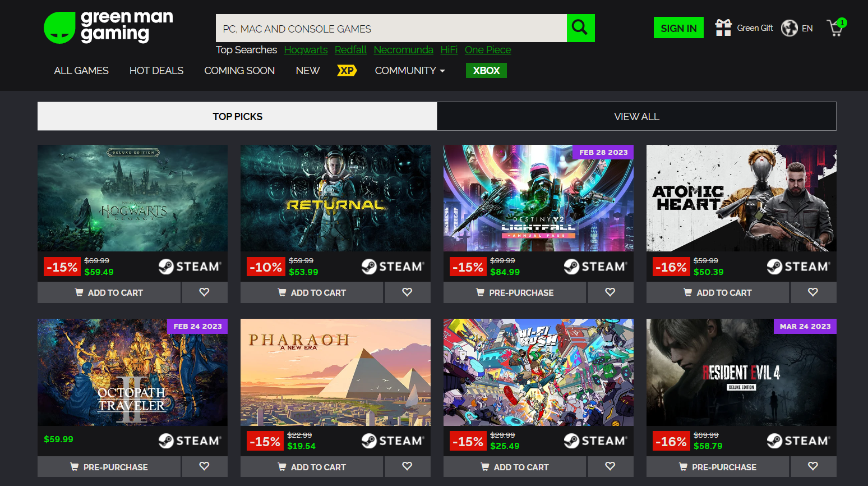
Task: Click Resident Evil 4 $58.79 sale price
Action: click(708, 446)
